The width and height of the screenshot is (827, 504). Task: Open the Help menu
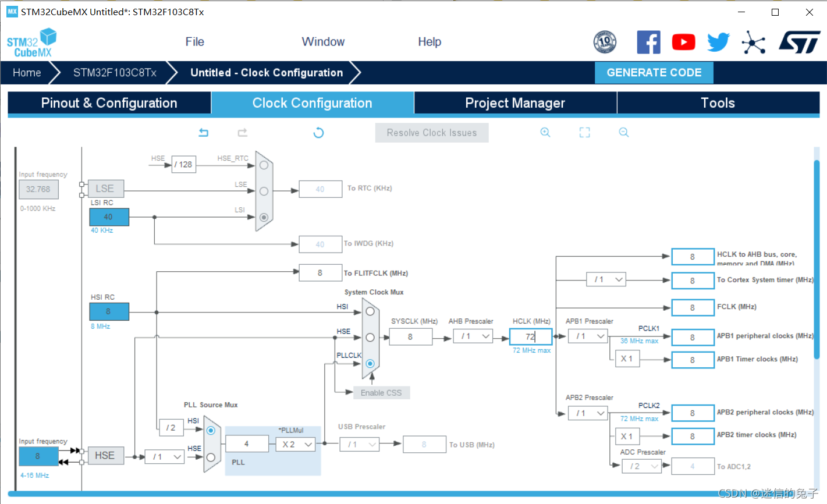(430, 42)
